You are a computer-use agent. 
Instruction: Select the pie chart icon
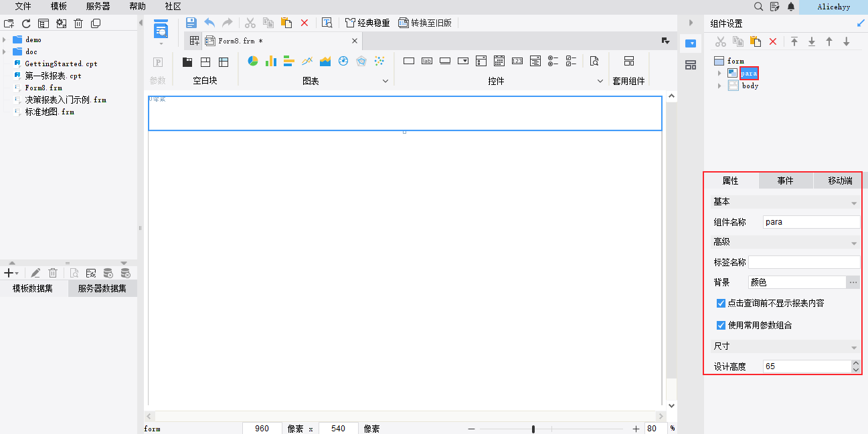coord(253,62)
